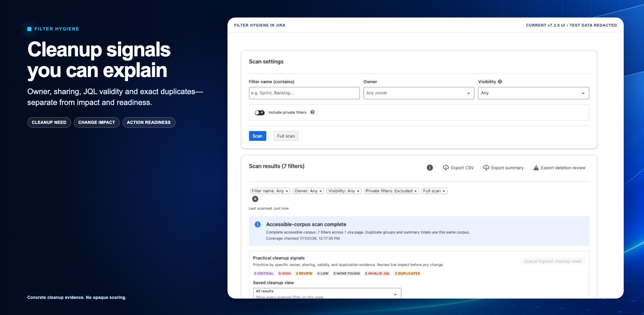Click the Filter name contains input field
Image resolution: width=644 pixels, height=315 pixels.
coord(304,93)
